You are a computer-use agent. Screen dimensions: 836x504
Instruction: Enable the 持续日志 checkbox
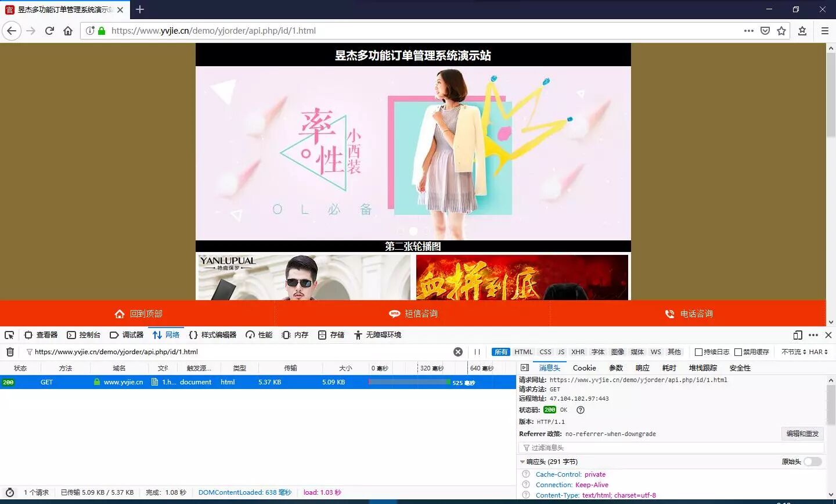point(699,352)
